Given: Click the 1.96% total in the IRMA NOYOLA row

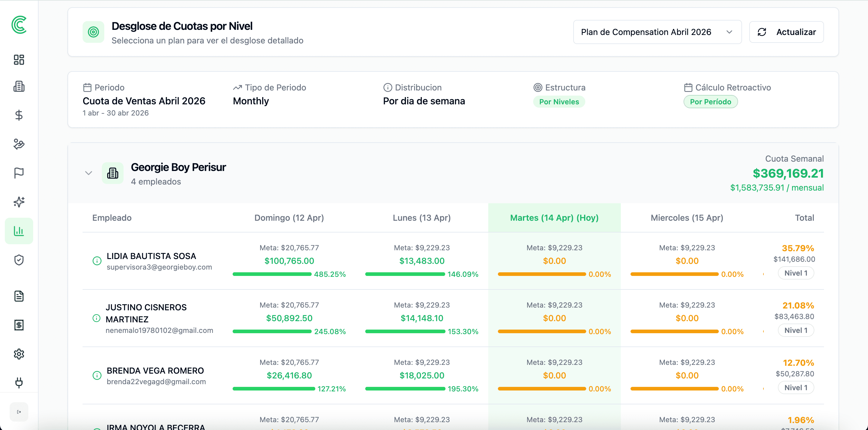Looking at the screenshot, I should point(800,421).
